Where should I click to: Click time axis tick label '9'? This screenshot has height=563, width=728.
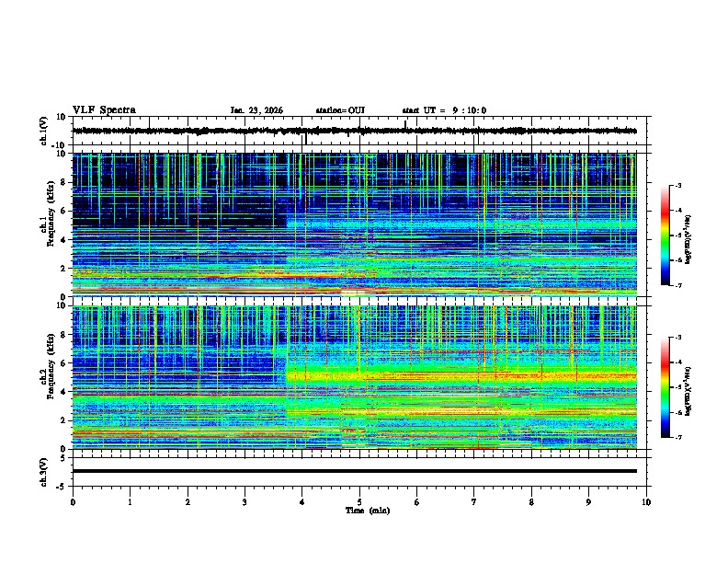pyautogui.click(x=588, y=502)
